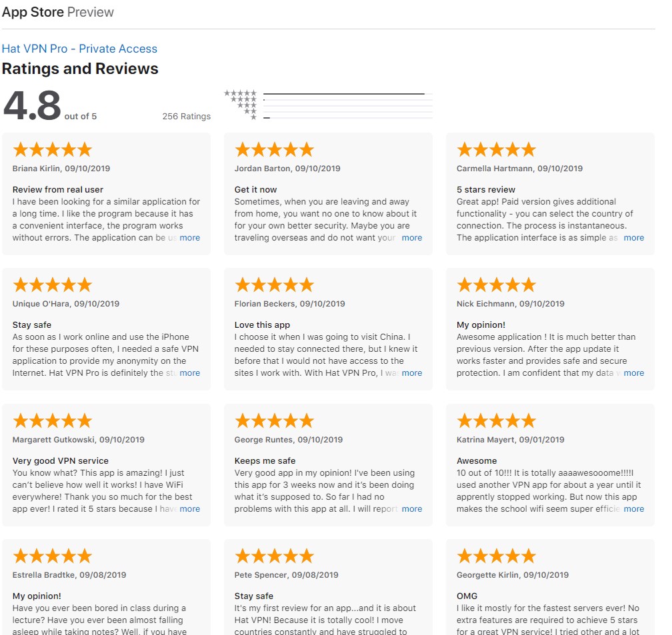The height and width of the screenshot is (635, 672).
Task: Select the "Awesome" review title by Katrina Mayert
Action: click(x=477, y=460)
